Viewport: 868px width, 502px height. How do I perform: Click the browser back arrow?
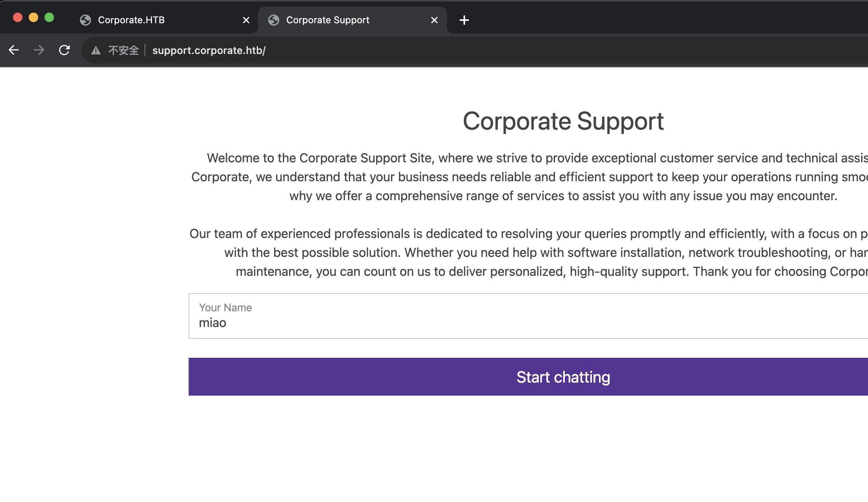click(x=14, y=50)
